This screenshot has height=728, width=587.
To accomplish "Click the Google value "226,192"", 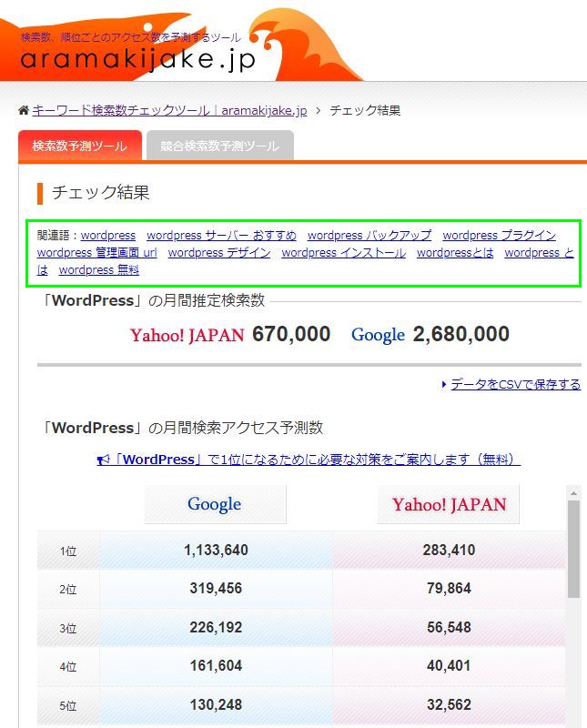I will click(x=216, y=627).
